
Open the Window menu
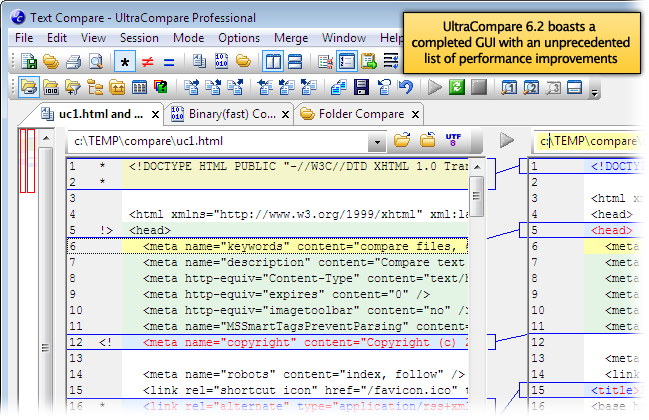coord(344,38)
